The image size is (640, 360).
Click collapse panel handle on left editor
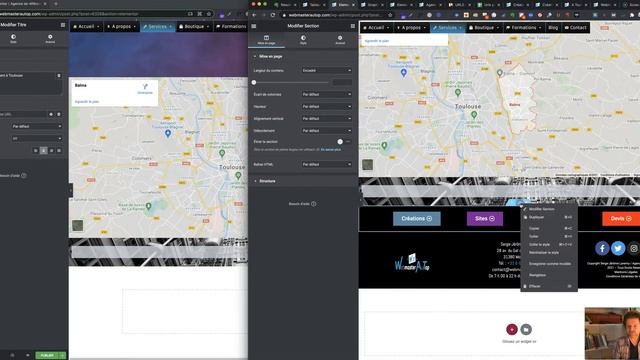71,190
